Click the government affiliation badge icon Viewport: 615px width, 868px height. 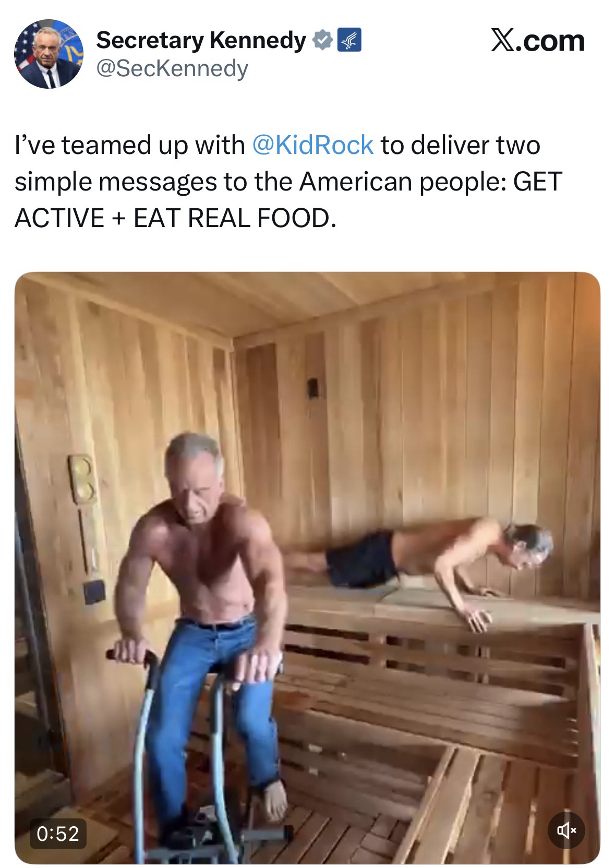coord(349,41)
